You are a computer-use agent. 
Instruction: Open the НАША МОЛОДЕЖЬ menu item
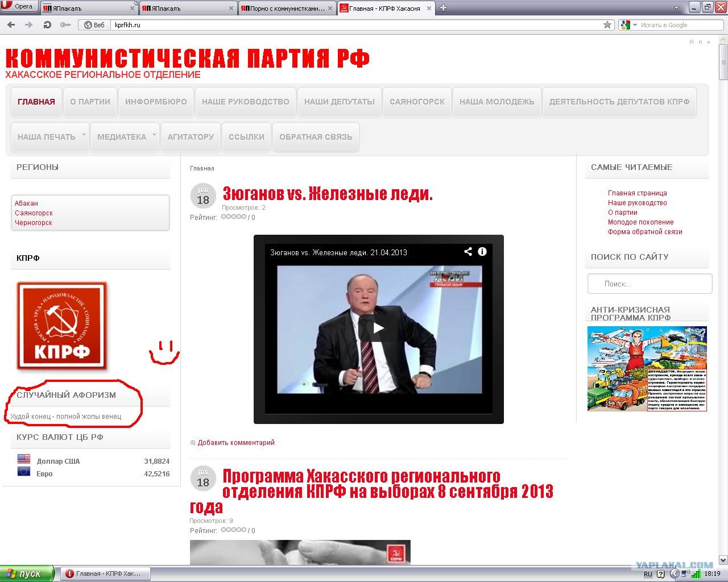[x=497, y=102]
